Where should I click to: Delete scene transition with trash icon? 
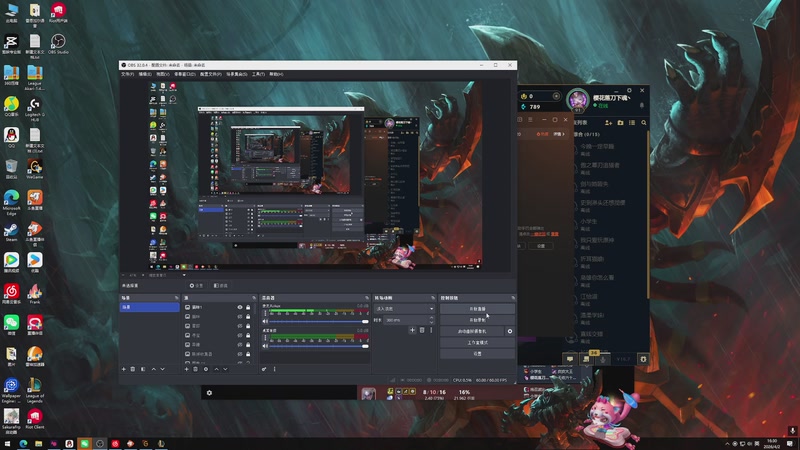pyautogui.click(x=422, y=330)
